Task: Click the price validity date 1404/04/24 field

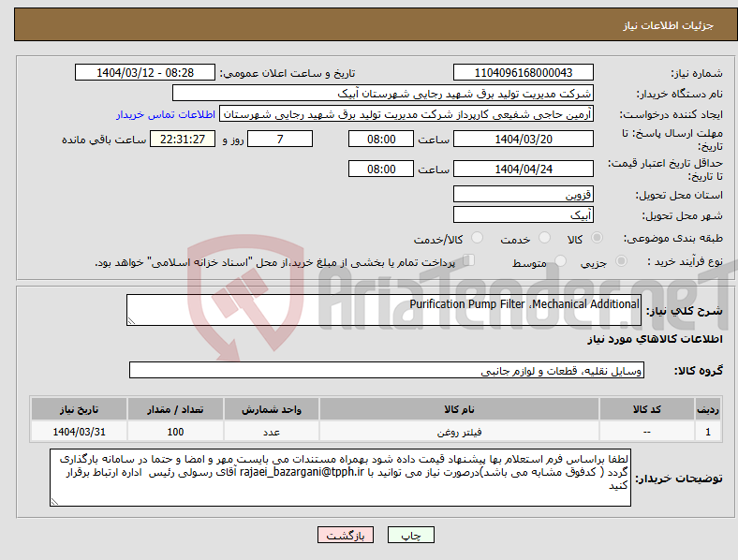Action: pyautogui.click(x=524, y=169)
